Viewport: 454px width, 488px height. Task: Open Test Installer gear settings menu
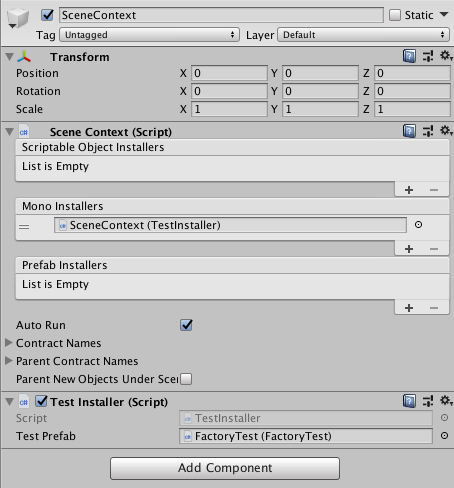pos(446,401)
